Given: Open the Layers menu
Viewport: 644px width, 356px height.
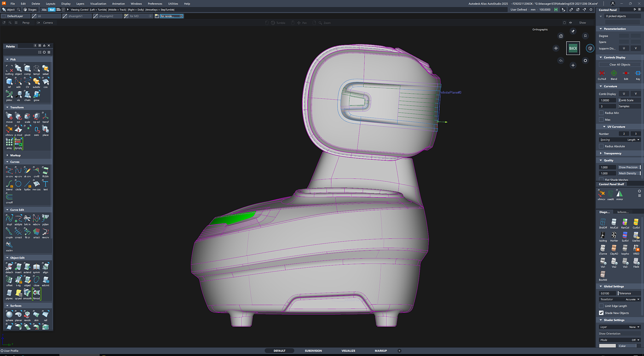Looking at the screenshot, I should click(80, 4).
